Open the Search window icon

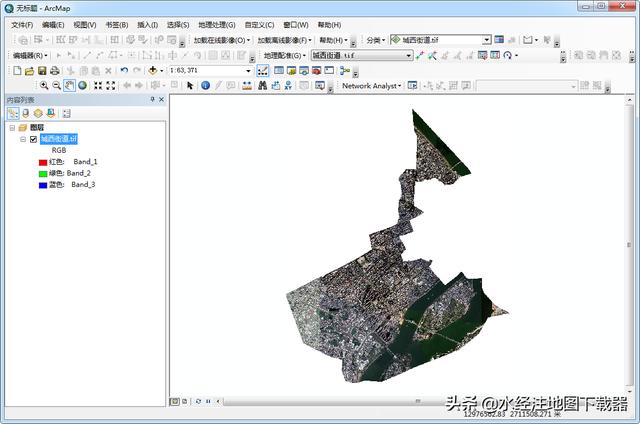[x=304, y=71]
